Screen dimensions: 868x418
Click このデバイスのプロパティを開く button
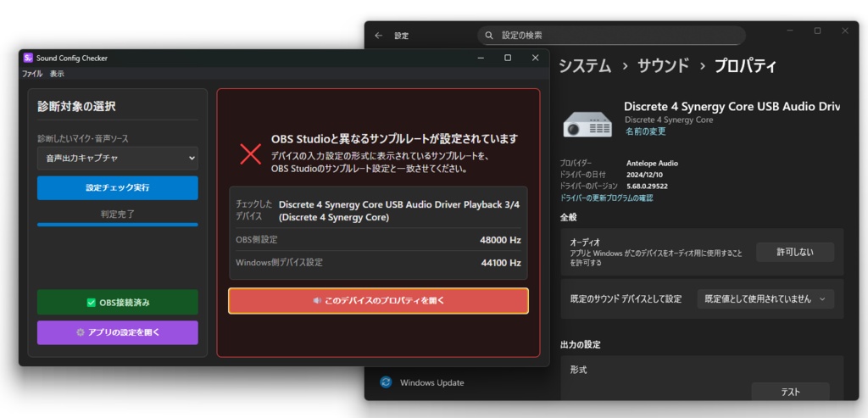click(x=379, y=301)
